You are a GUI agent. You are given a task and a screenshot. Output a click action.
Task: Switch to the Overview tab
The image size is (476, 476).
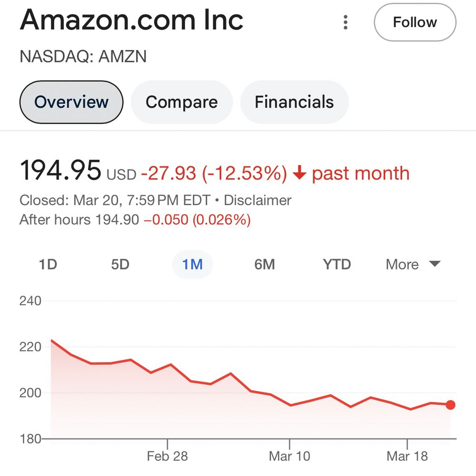click(71, 102)
